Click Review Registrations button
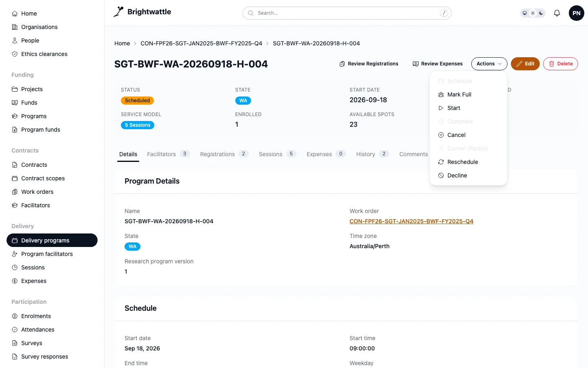The height and width of the screenshot is (368, 588). click(x=369, y=64)
